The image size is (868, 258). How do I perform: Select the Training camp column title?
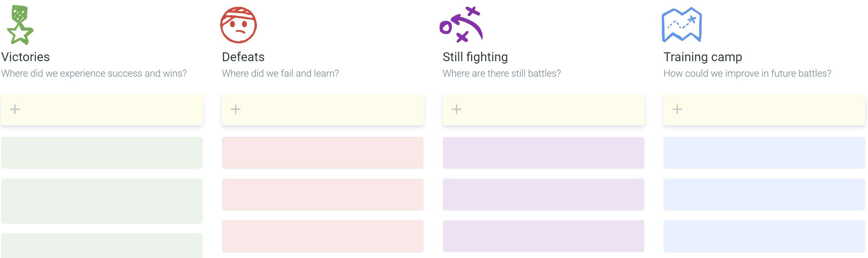(x=703, y=57)
